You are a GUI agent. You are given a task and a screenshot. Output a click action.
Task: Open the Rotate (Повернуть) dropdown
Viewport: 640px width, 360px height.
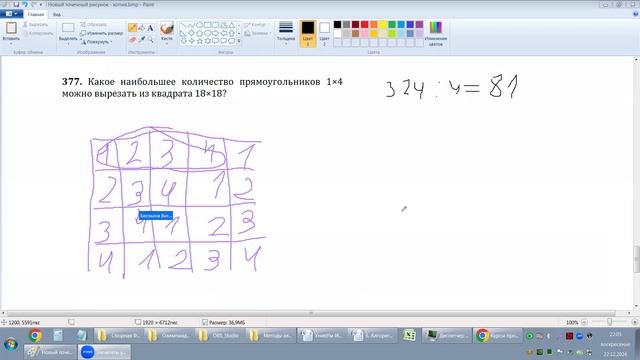tap(96, 42)
